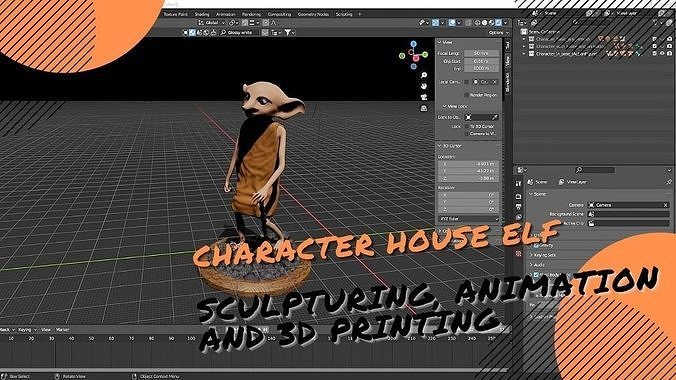Toggle perspective/orthographic grid icon

click(424, 108)
